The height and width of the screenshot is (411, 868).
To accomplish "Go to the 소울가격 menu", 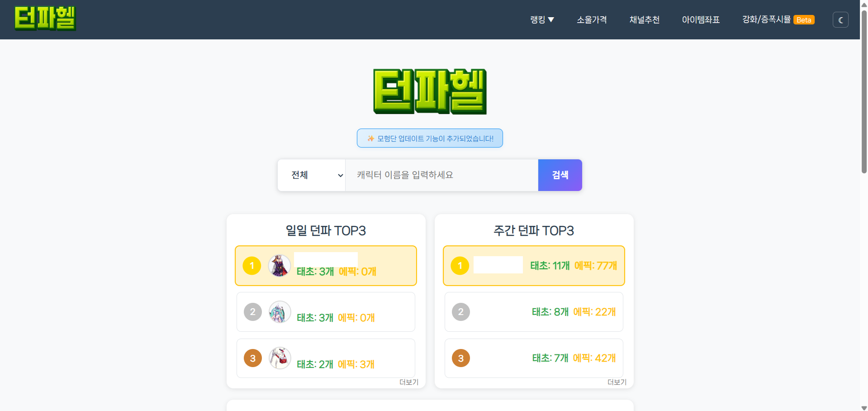I will [592, 20].
